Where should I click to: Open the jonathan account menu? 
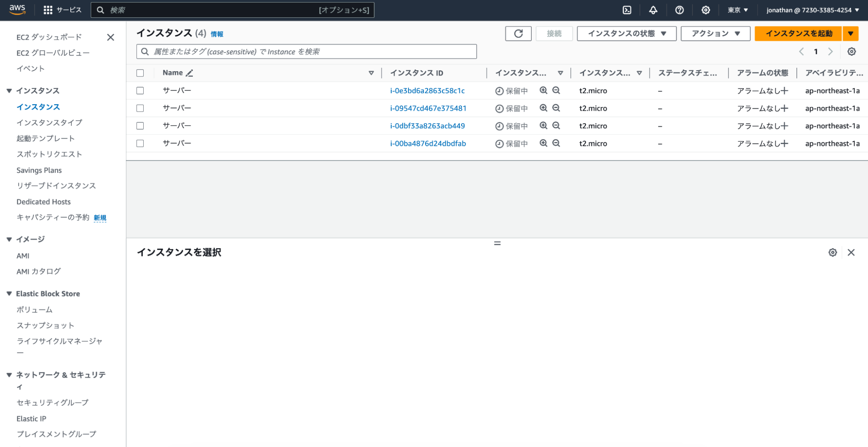point(813,10)
